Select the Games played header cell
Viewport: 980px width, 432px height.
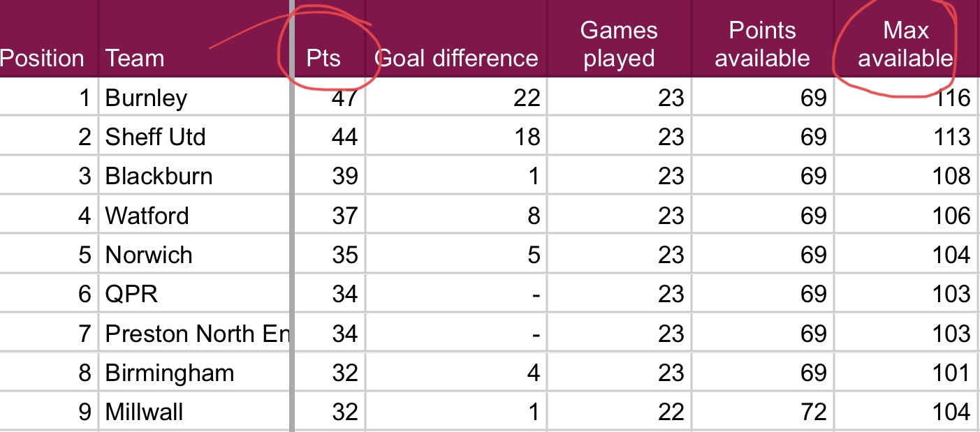pos(619,44)
